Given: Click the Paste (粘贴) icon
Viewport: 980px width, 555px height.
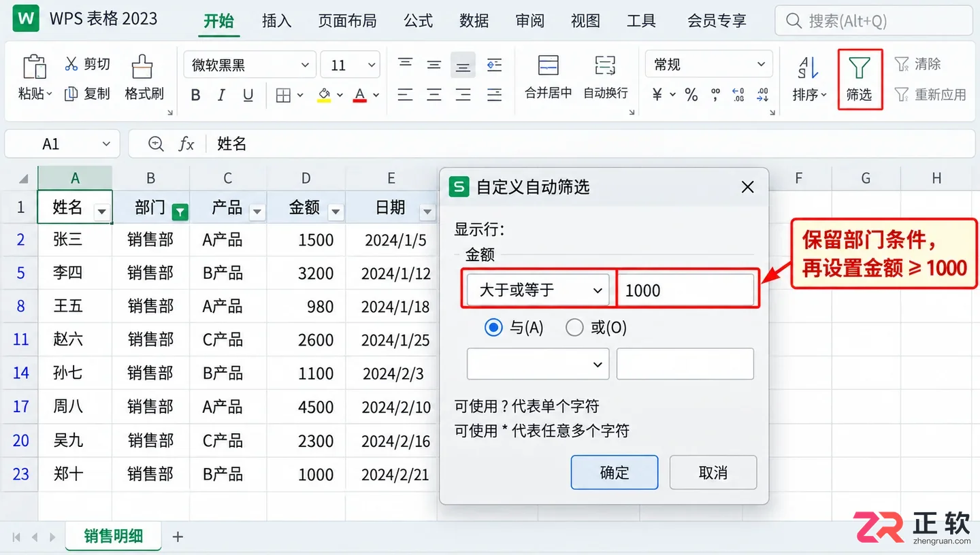Looking at the screenshot, I should coord(34,67).
